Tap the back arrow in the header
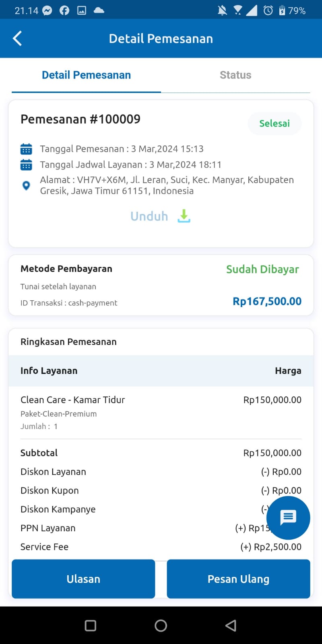This screenshot has height=644, width=322. coord(17,38)
